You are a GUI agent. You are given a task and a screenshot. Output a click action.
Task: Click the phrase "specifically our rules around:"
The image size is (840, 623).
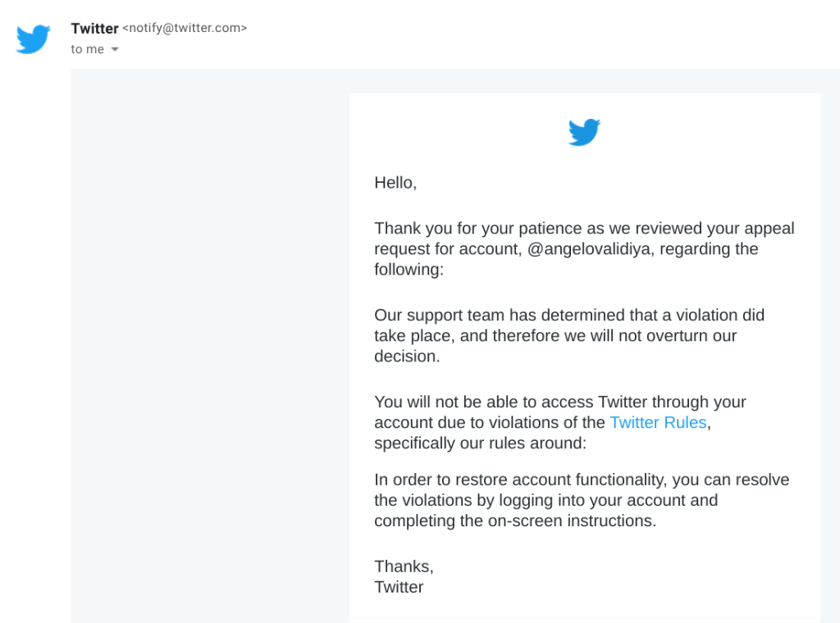(481, 443)
